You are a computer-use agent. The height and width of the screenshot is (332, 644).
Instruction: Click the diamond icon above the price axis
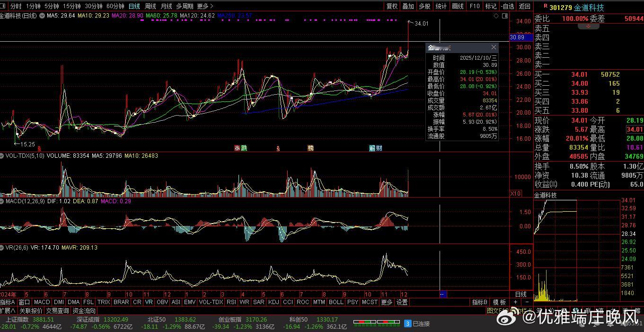[496, 16]
